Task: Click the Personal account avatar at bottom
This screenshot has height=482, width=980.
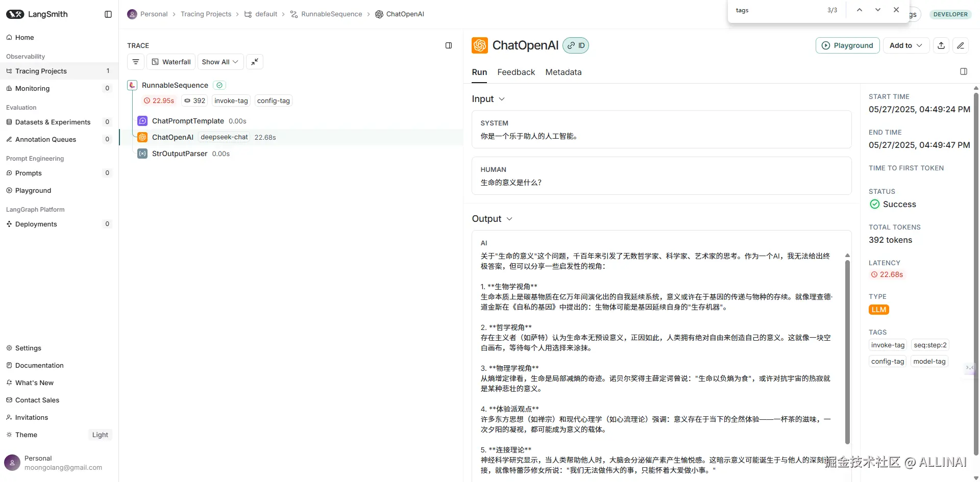Action: 12,463
